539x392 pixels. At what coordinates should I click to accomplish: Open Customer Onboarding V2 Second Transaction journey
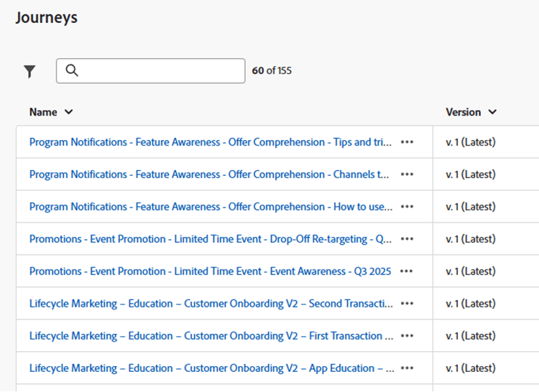pos(210,304)
